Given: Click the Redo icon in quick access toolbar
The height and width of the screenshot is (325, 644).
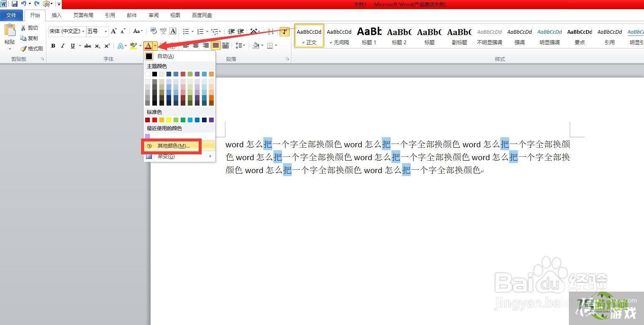Looking at the screenshot, I should point(37,4).
